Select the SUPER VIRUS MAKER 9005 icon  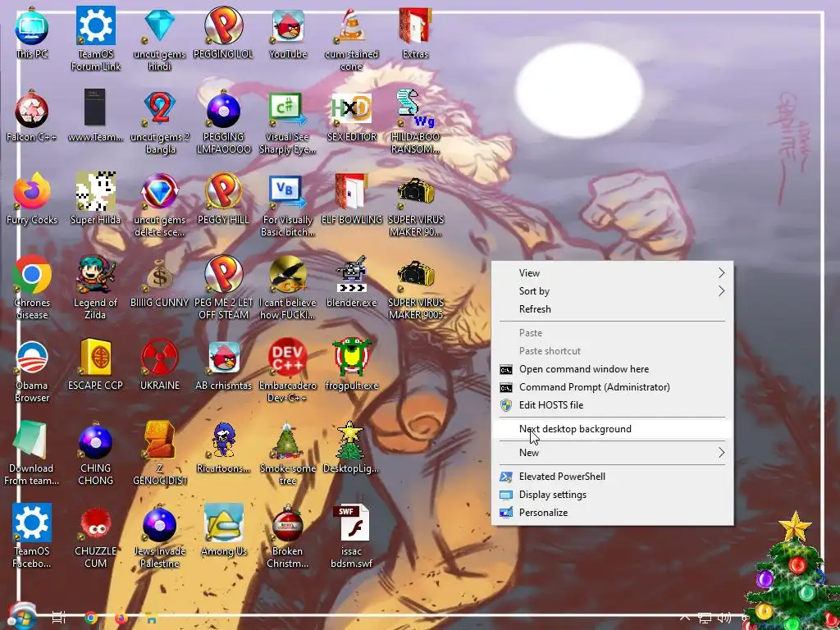coord(416,288)
